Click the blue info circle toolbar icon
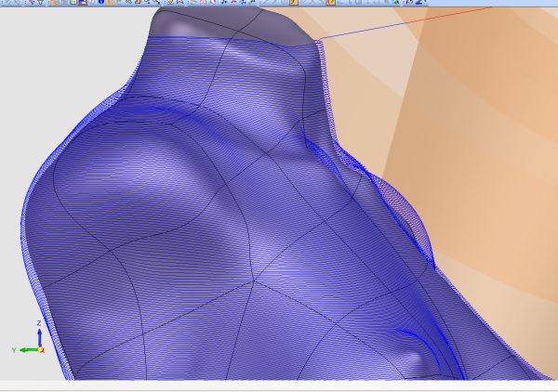This screenshot has width=558, height=392. pyautogui.click(x=100, y=2)
